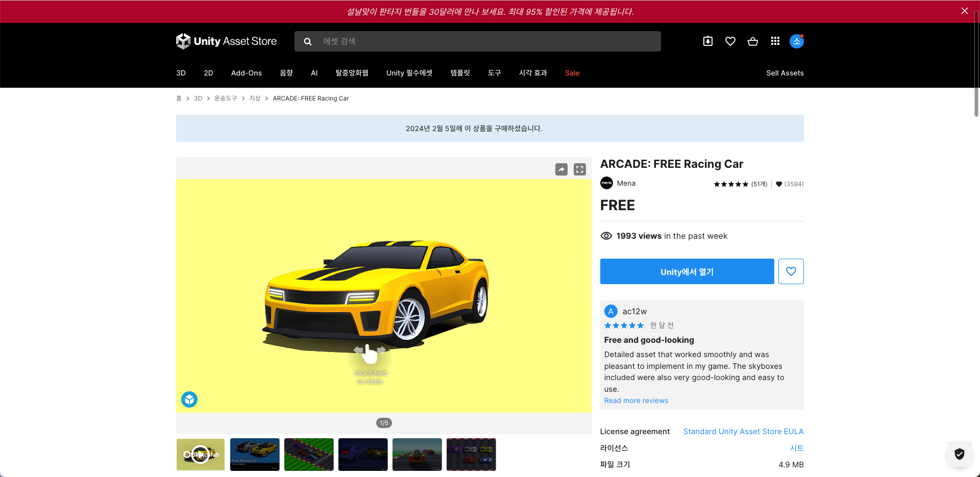Click the Sell Assets link
The height and width of the screenshot is (477, 980).
pyautogui.click(x=785, y=73)
